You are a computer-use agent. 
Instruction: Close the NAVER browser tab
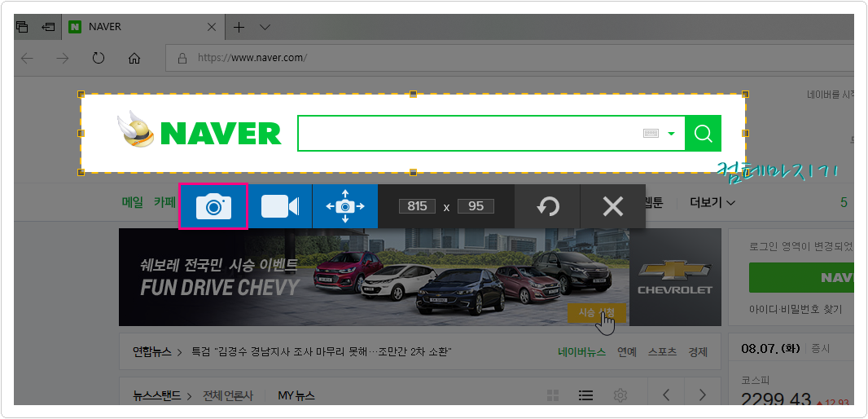coord(211,27)
